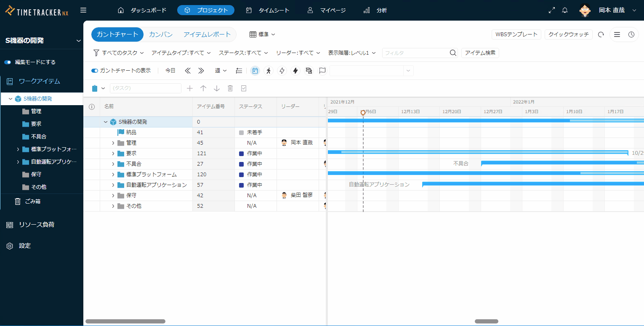Click the WBSテンプレート button
Viewport: 644px width, 326px height.
[516, 34]
